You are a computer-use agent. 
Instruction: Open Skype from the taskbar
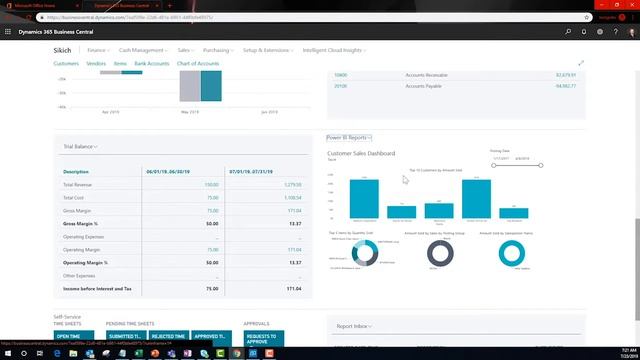click(204, 353)
